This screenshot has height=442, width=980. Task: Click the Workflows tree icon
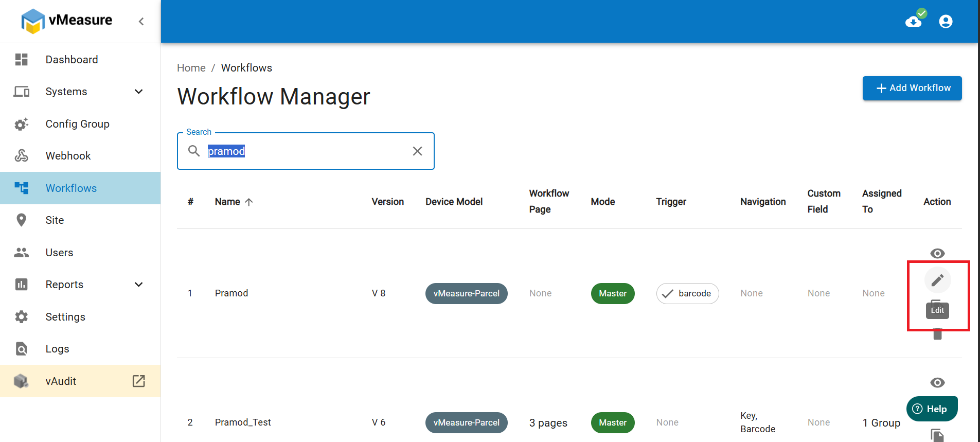[21, 188]
